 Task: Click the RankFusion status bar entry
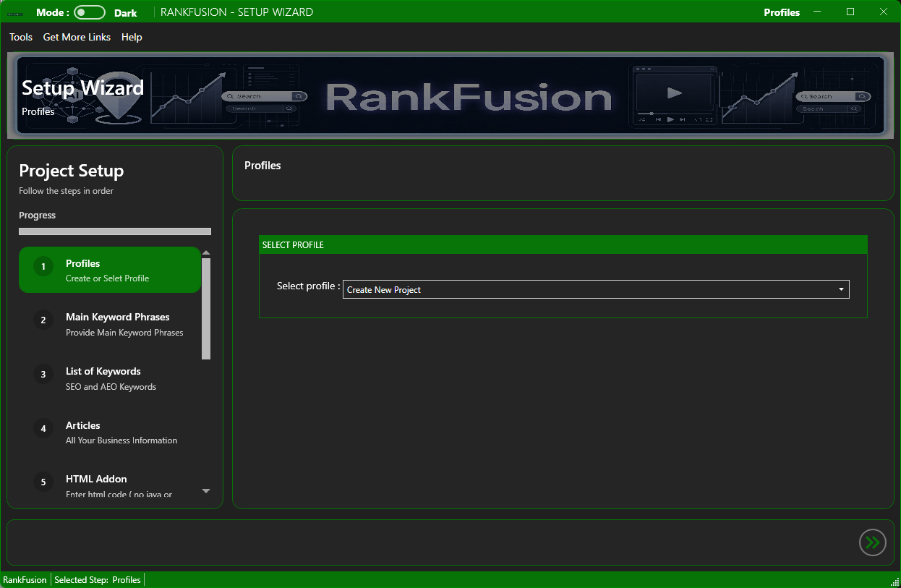25,580
